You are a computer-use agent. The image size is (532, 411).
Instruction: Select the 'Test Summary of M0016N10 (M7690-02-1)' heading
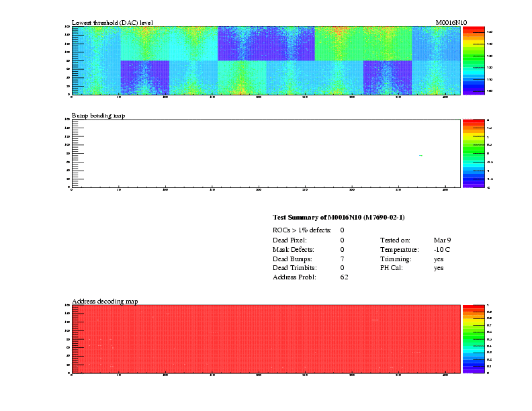point(339,218)
